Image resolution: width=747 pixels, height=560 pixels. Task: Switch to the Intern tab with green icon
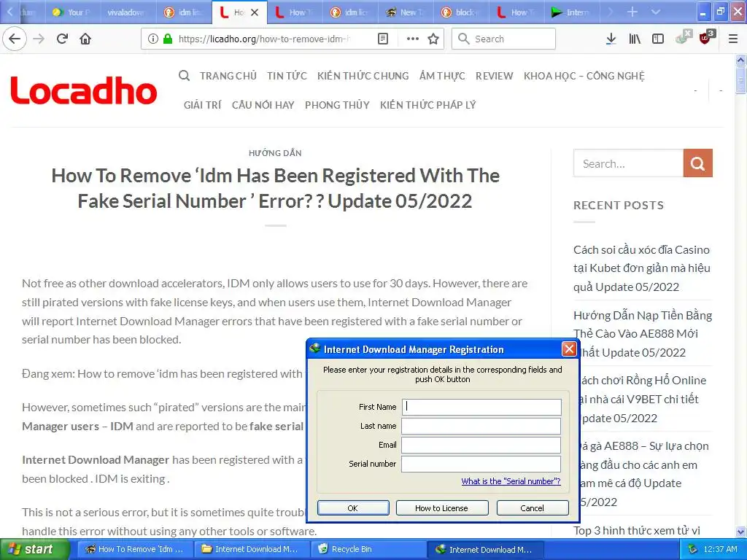click(571, 12)
